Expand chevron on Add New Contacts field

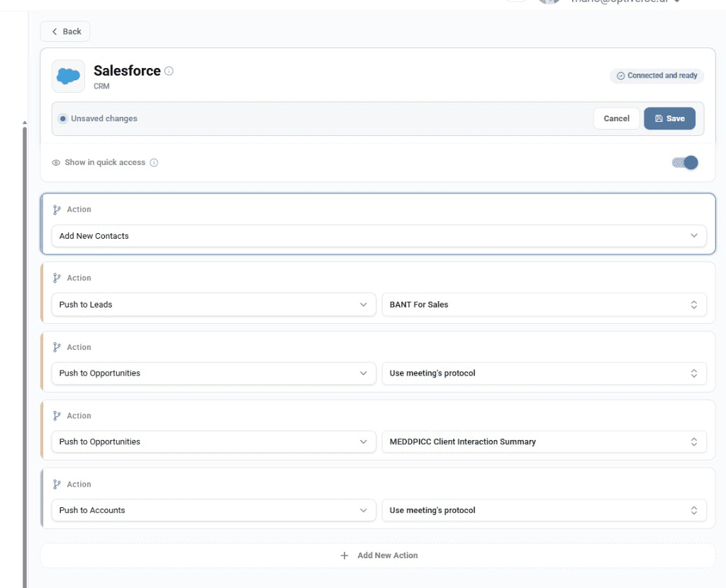(x=694, y=235)
